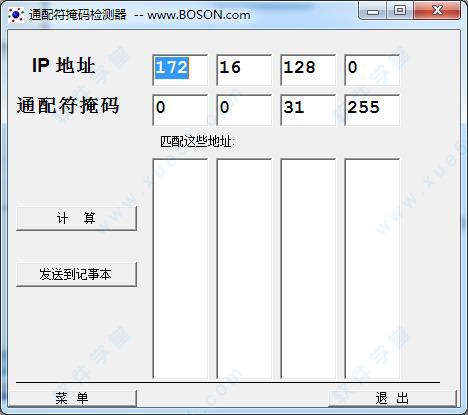Click the 发送到记事本 button
The height and width of the screenshot is (415, 468).
76,275
